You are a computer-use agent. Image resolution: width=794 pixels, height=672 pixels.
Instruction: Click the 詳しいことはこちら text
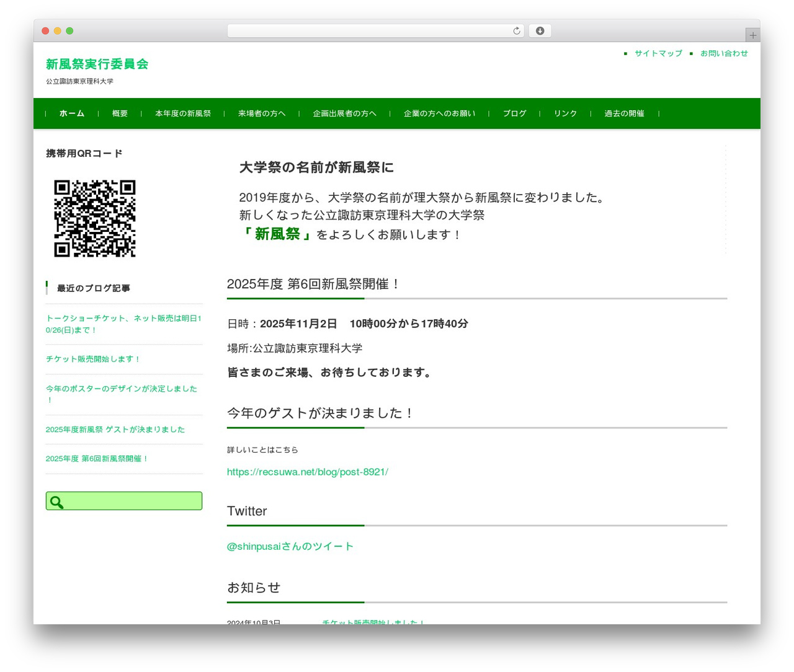pos(262,449)
